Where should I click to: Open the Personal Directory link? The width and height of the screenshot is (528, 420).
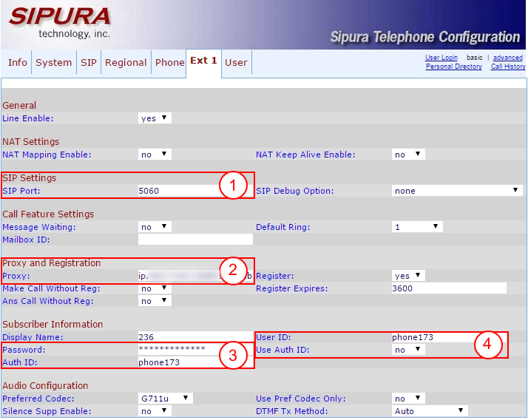click(453, 67)
